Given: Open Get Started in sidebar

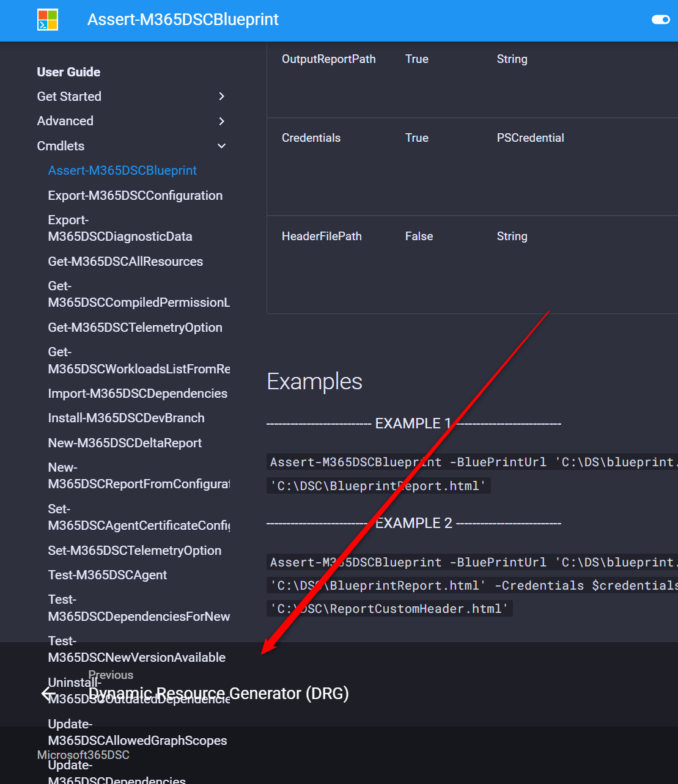Looking at the screenshot, I should (69, 97).
